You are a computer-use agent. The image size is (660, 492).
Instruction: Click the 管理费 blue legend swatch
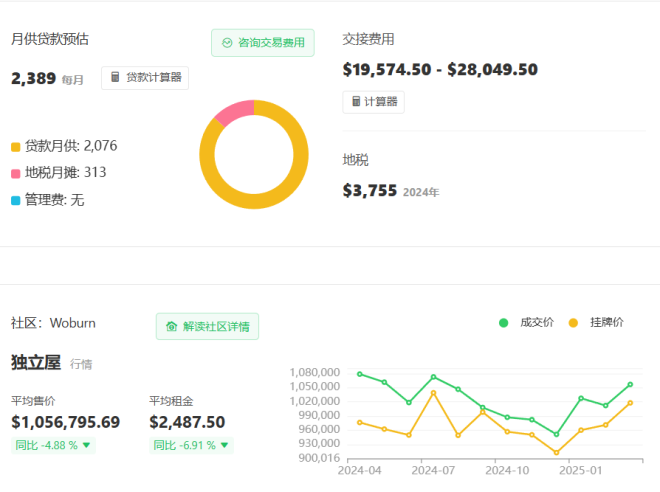pyautogui.click(x=16, y=200)
